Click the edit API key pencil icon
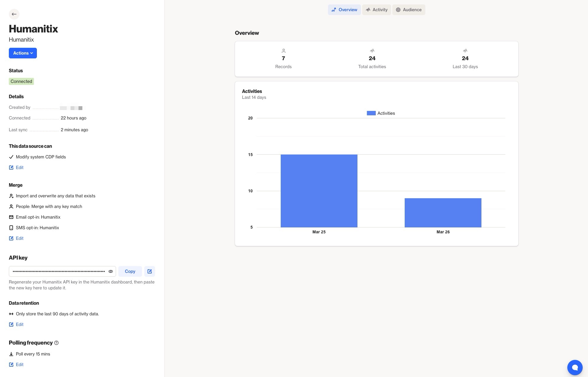 [150, 271]
